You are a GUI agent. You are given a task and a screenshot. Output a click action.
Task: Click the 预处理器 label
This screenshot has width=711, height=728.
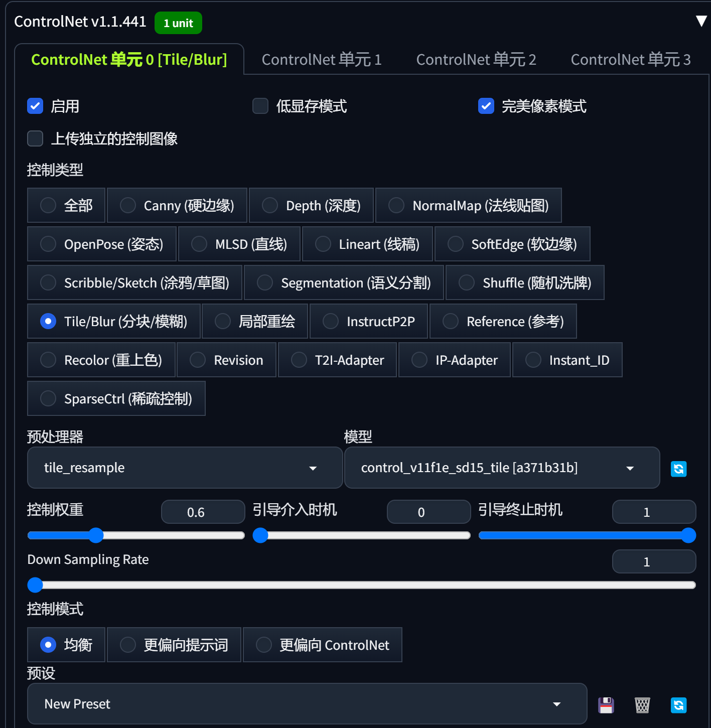(x=55, y=436)
